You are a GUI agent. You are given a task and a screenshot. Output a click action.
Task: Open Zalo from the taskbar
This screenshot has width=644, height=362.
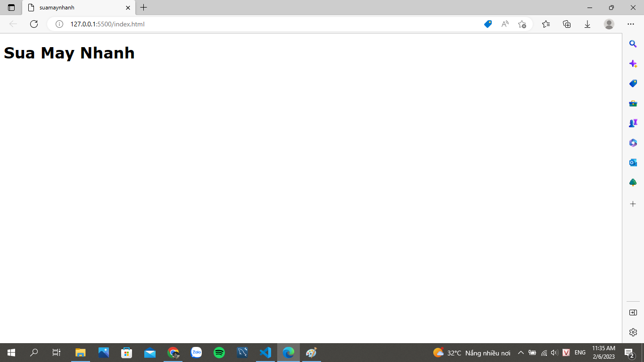coord(196,353)
